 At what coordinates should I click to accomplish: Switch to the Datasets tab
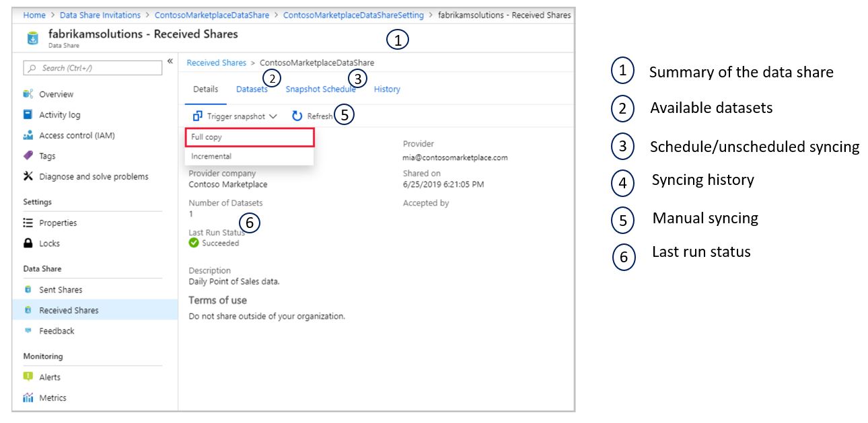coord(252,88)
